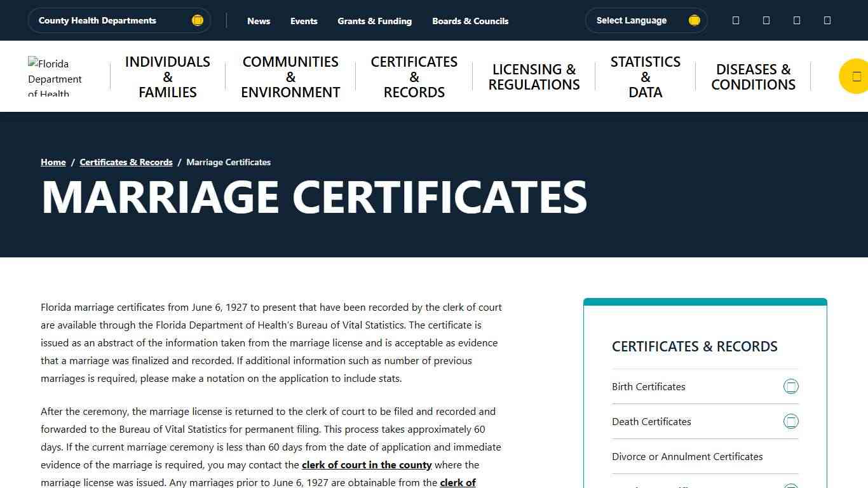
Task: Follow the clerk of court in the county link
Action: (x=367, y=464)
